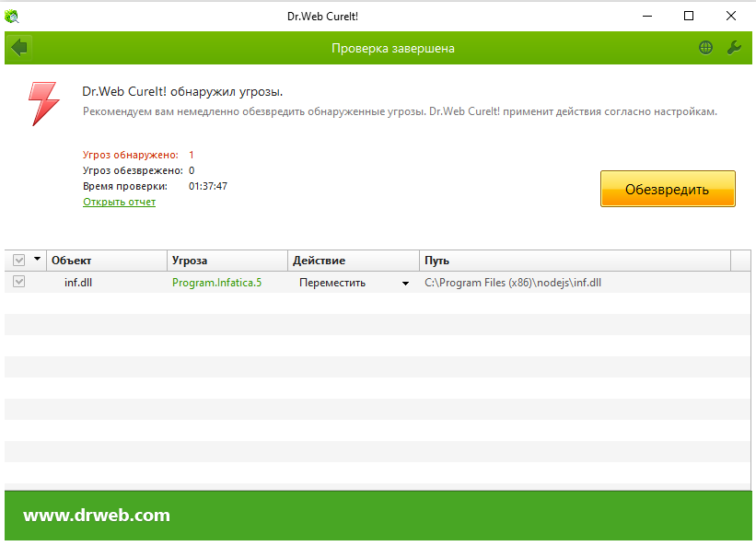Click the Угроз обезврежено label
The image size is (756, 546).
pyautogui.click(x=134, y=170)
